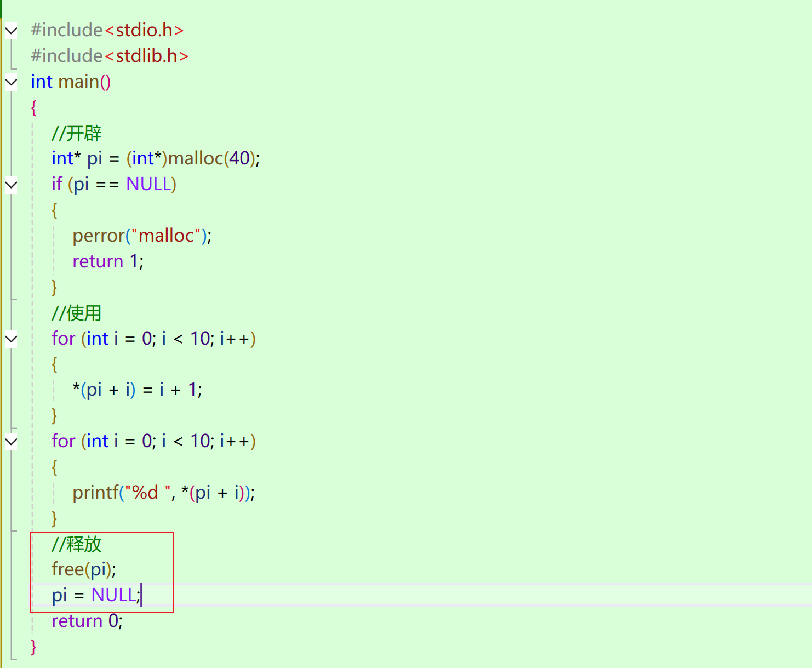Collapse the second for loop with printf
Image resolution: width=812 pixels, height=668 pixels.
[11, 441]
